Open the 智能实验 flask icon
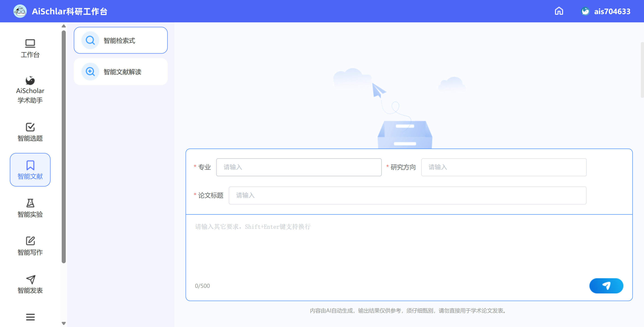Screen dimensions: 644x327 click(30, 203)
